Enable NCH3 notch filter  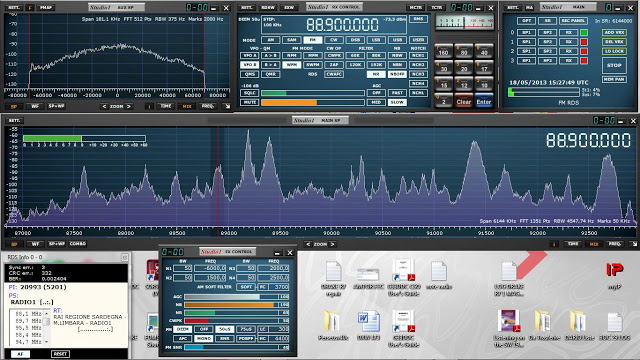tap(418, 74)
